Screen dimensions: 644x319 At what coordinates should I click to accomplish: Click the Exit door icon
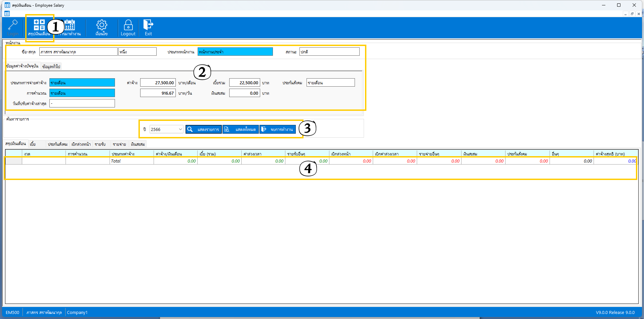[148, 26]
